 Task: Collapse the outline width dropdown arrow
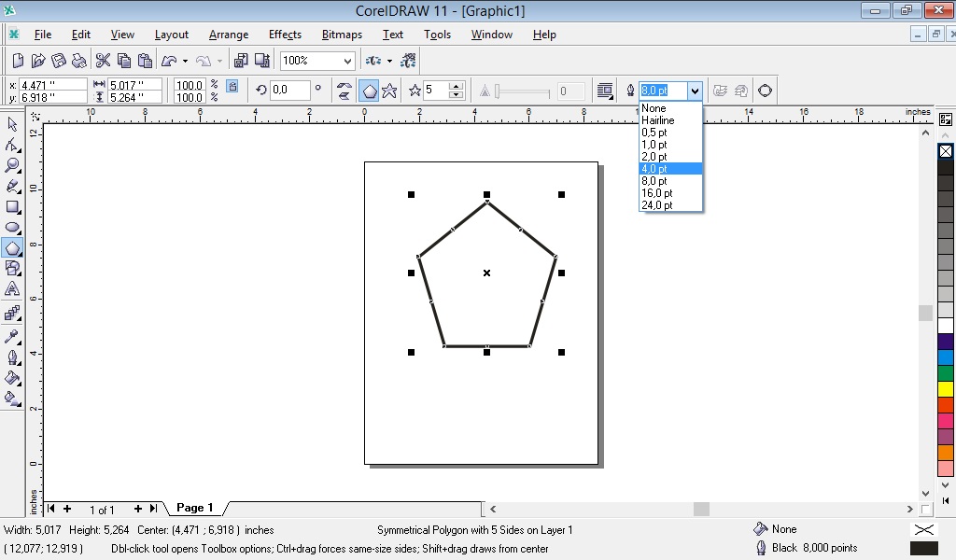pos(695,91)
